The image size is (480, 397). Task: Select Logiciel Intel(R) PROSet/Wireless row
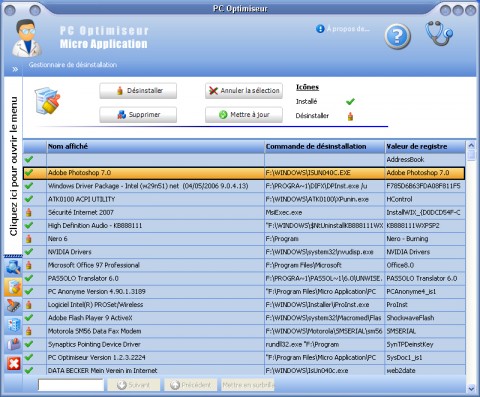pos(244,305)
